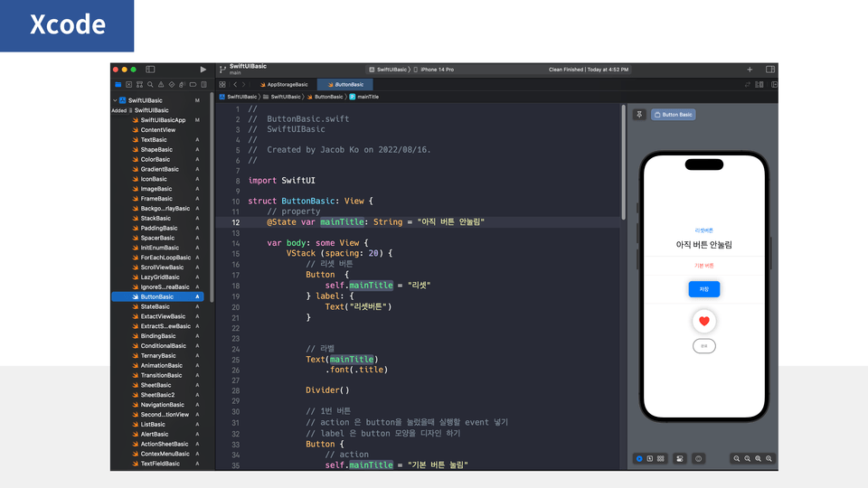Open the report navigator icon

(x=203, y=85)
